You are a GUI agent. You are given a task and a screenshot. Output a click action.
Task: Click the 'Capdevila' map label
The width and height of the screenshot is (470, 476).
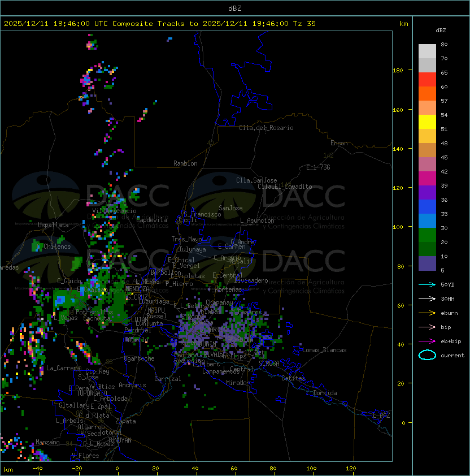[151, 220]
